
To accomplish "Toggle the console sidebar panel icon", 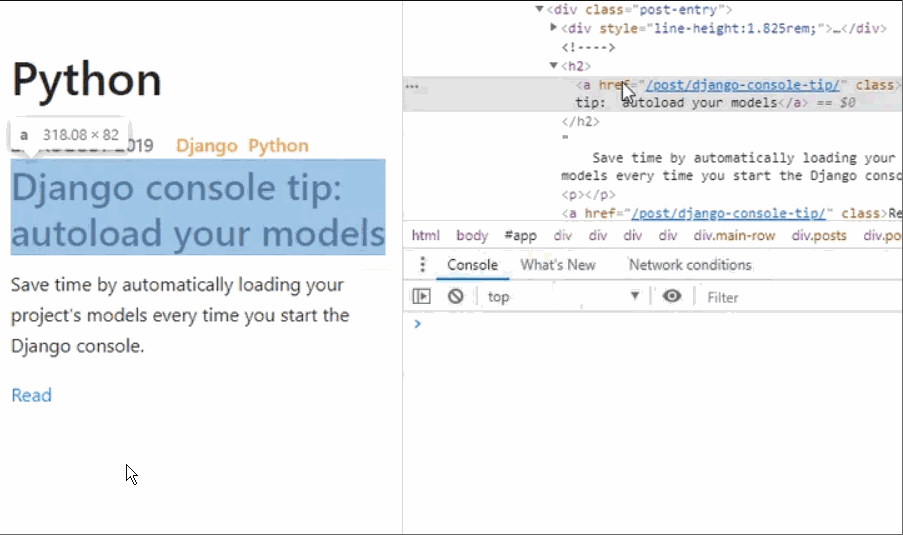I will coord(422,296).
